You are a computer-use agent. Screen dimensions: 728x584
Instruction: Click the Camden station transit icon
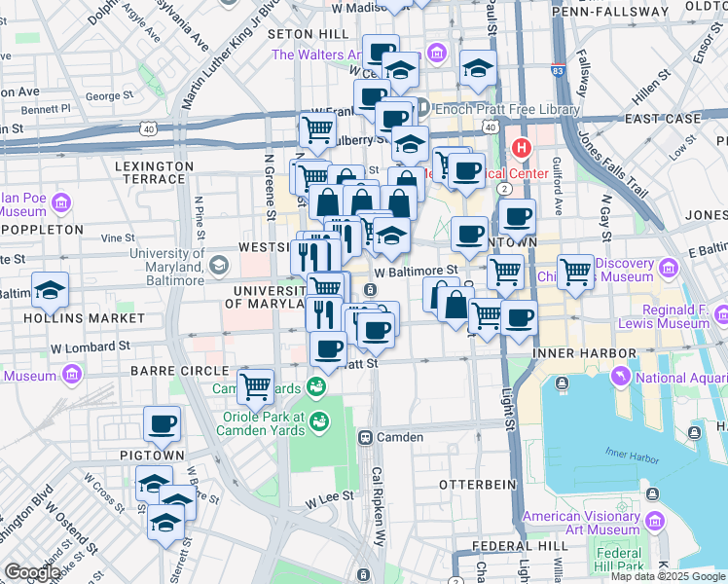365,437
